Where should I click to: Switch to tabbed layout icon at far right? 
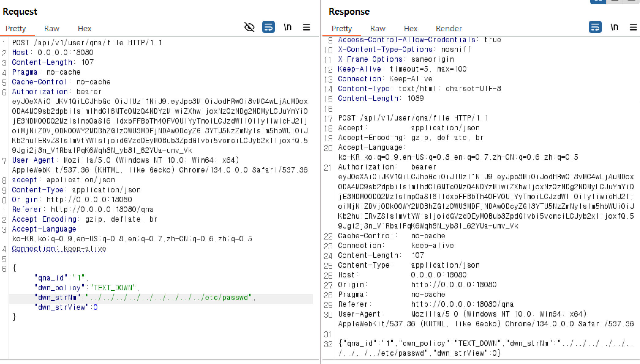[631, 2]
